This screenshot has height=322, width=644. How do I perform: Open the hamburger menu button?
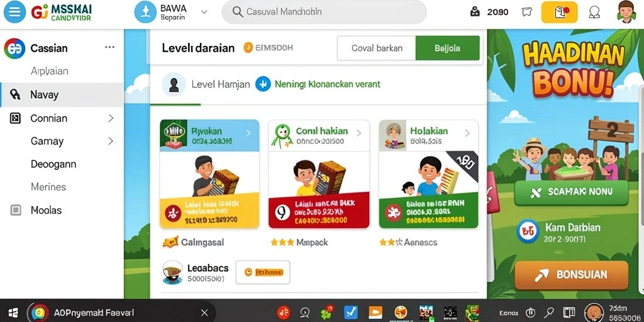pos(14,12)
